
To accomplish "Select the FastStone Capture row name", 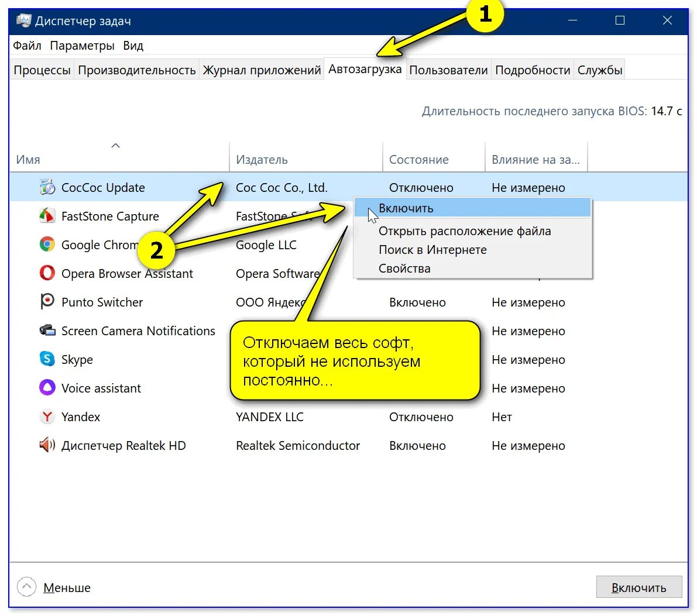I will pyautogui.click(x=110, y=216).
